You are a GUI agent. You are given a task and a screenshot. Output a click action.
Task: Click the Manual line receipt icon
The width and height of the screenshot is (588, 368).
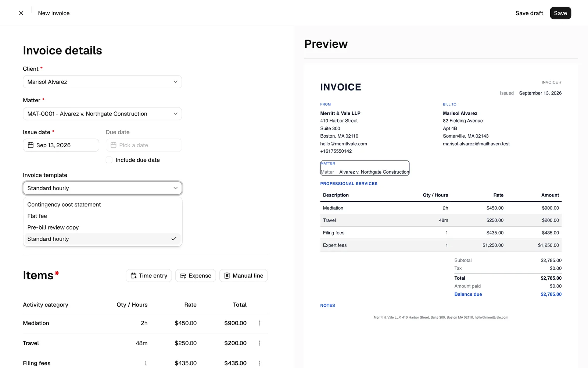[x=227, y=276]
